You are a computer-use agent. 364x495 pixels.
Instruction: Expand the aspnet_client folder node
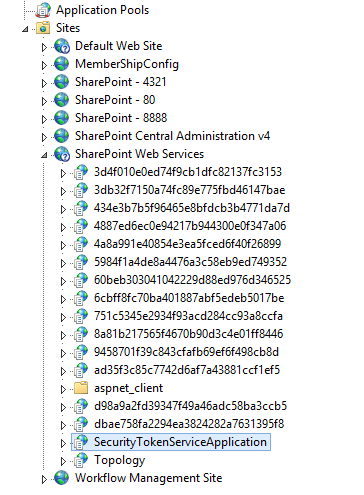pyautogui.click(x=63, y=389)
